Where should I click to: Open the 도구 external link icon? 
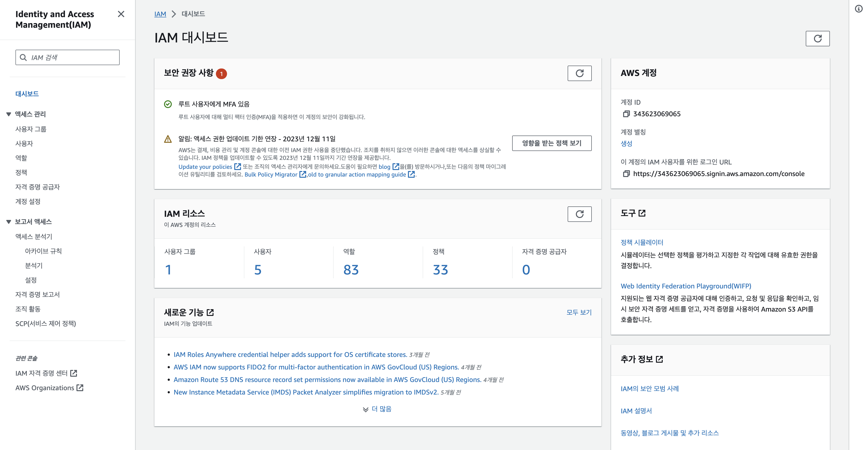coord(642,213)
